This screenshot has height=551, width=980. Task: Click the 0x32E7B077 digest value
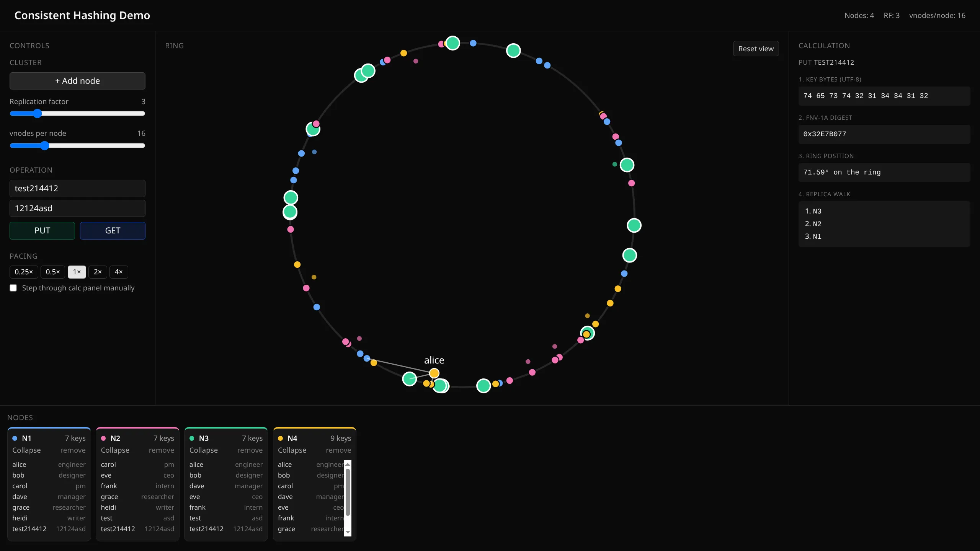[x=825, y=134]
